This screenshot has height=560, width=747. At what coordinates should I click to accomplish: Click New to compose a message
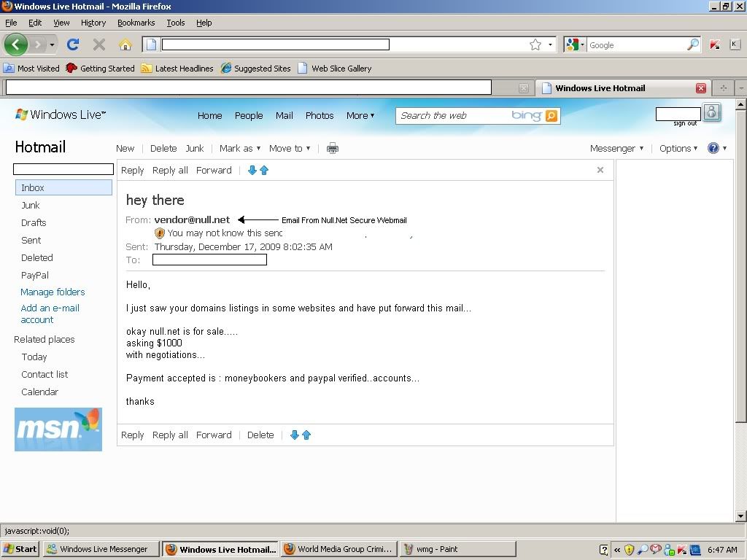coord(125,149)
